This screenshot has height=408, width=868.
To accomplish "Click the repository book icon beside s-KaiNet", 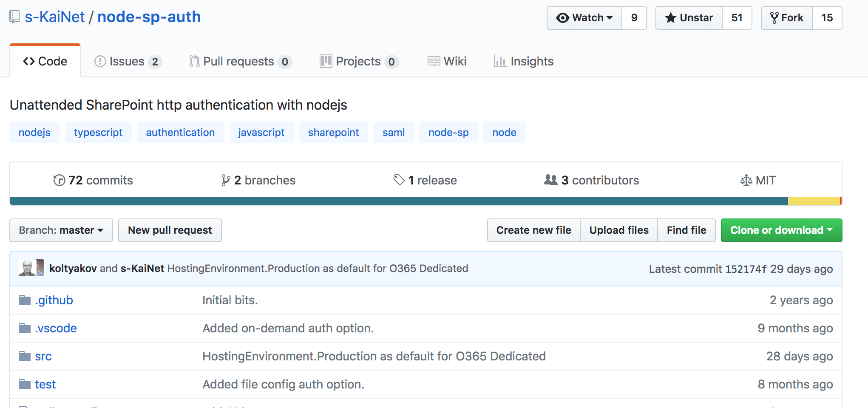I will click(x=14, y=17).
